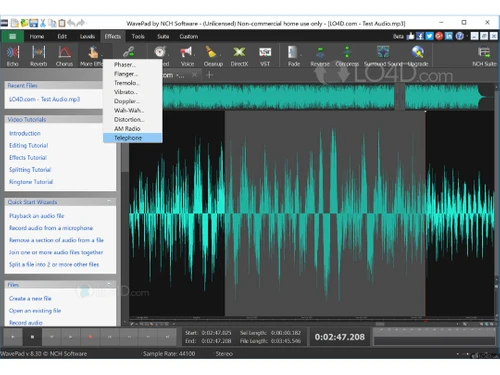This screenshot has width=500, height=375.
Task: Click Open an existing file link
Action: (x=35, y=311)
